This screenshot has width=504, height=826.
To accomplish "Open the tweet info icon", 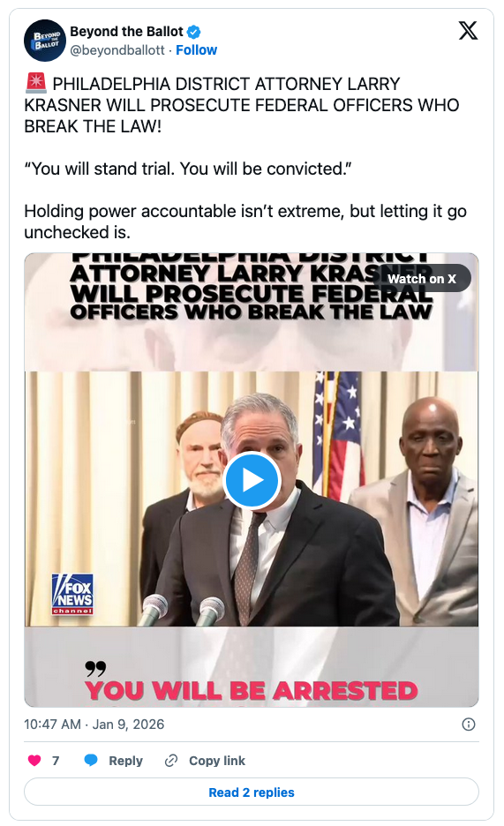I will tap(468, 725).
